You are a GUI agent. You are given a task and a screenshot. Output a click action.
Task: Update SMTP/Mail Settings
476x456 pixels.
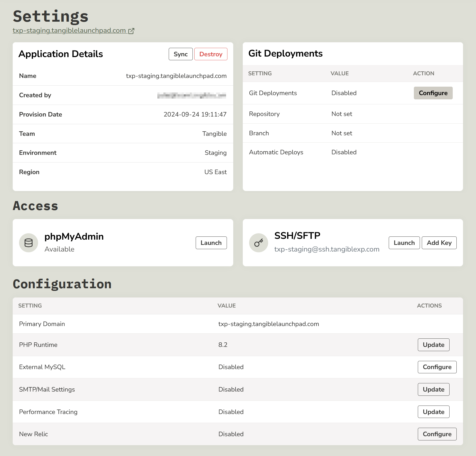[x=433, y=389]
